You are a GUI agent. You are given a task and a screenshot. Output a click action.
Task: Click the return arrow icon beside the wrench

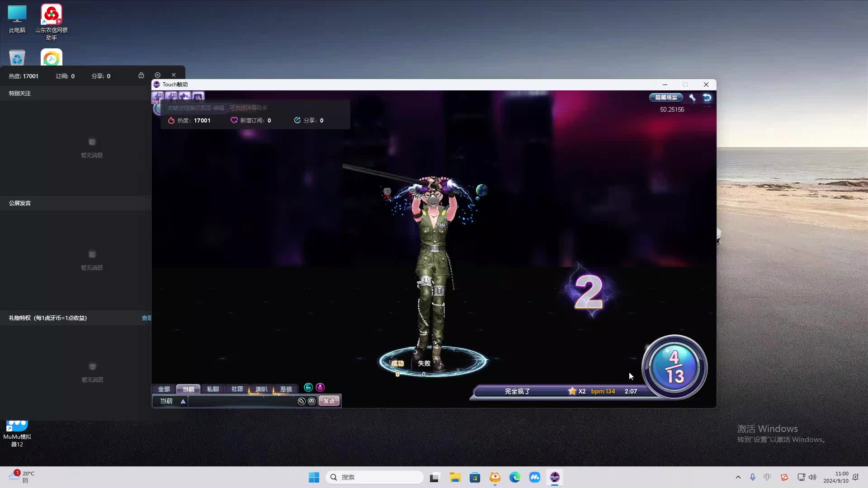pos(707,98)
